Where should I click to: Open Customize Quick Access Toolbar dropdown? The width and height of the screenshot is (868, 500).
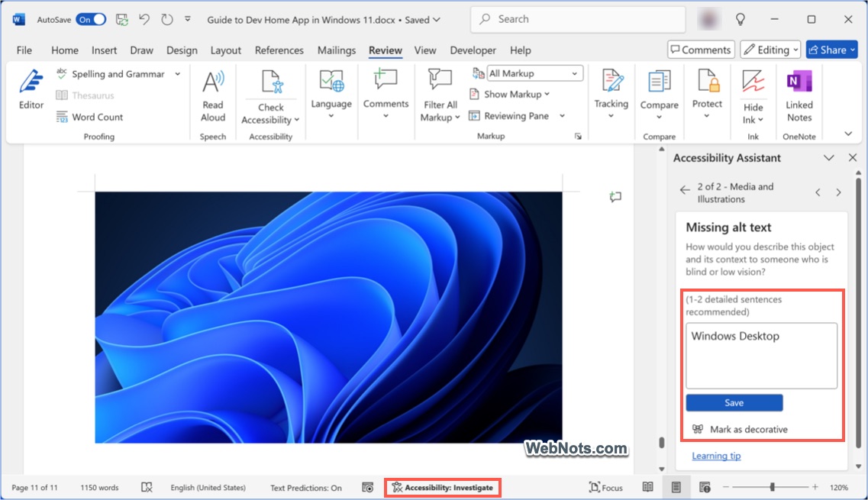(x=188, y=19)
